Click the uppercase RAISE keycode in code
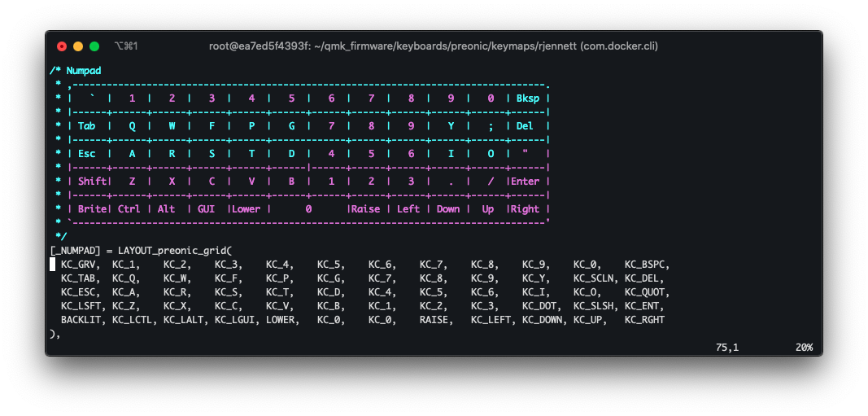The image size is (868, 416). click(436, 320)
